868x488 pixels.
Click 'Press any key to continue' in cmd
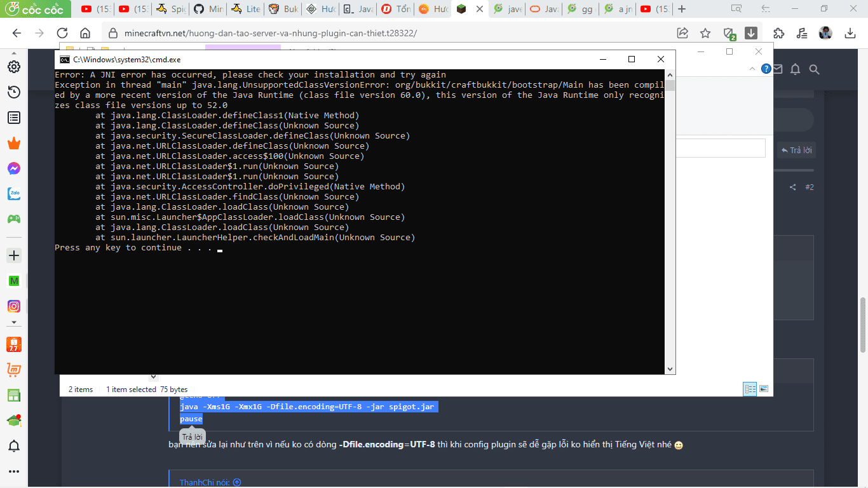[133, 248]
